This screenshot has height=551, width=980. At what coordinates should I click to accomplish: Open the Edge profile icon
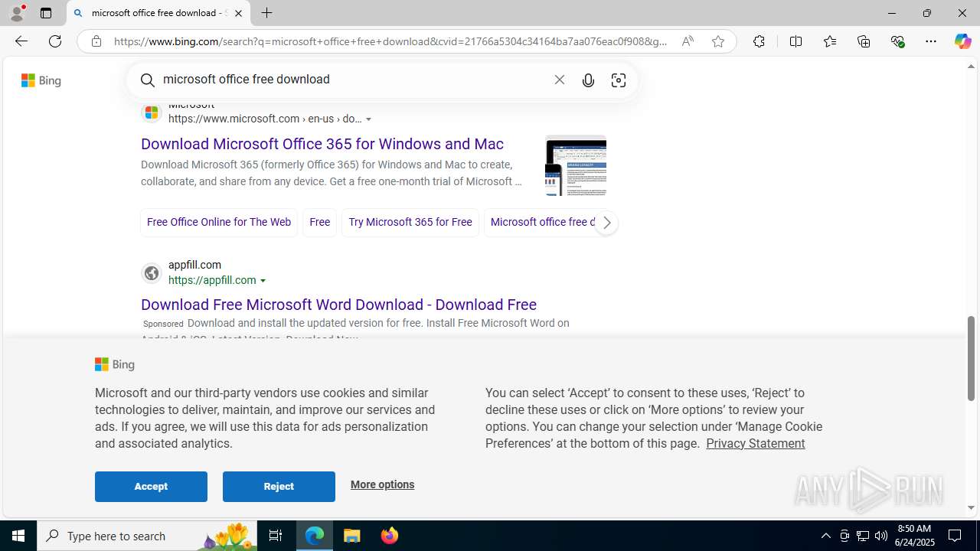pyautogui.click(x=17, y=13)
